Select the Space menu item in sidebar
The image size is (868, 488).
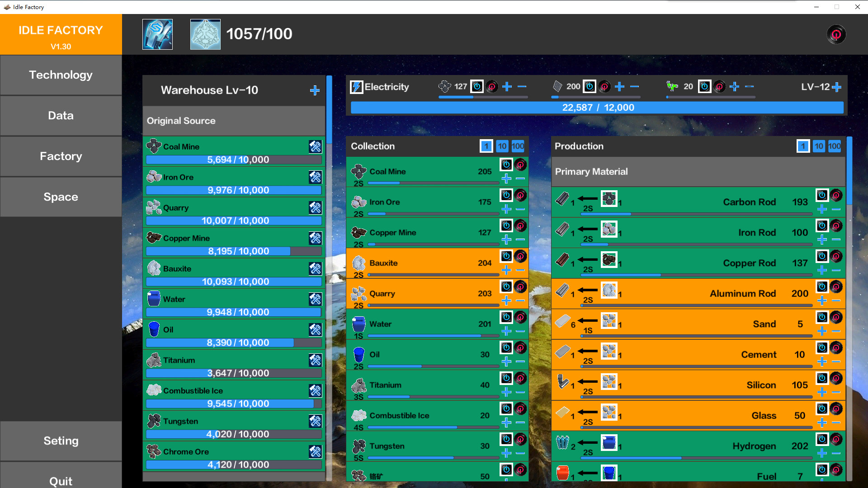(x=61, y=197)
